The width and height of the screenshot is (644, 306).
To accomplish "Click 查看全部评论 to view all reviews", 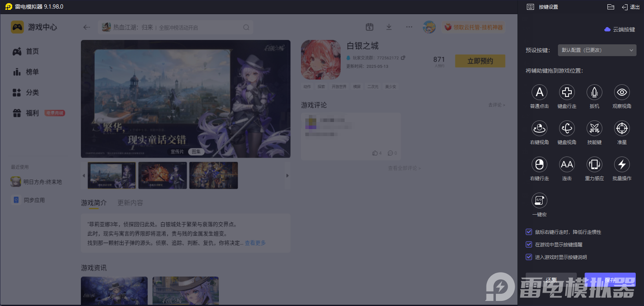I will (x=404, y=168).
